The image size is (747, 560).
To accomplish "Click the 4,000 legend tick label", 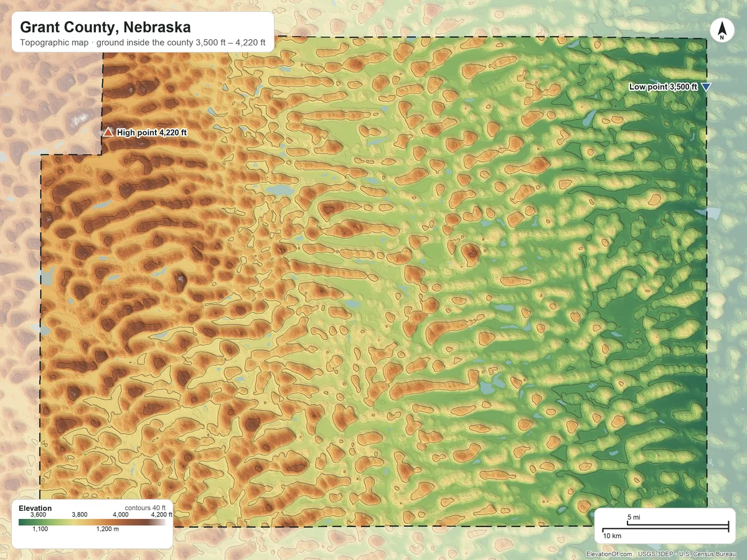I will [x=121, y=515].
